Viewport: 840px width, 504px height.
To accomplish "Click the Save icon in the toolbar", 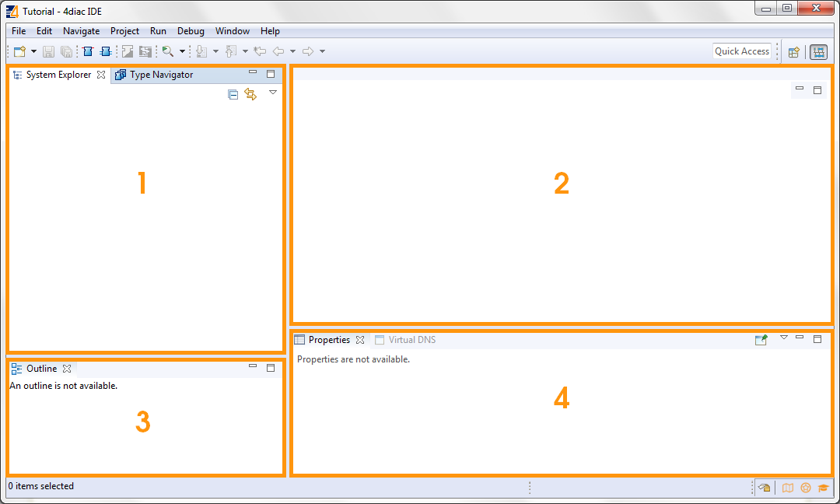I will 48,51.
